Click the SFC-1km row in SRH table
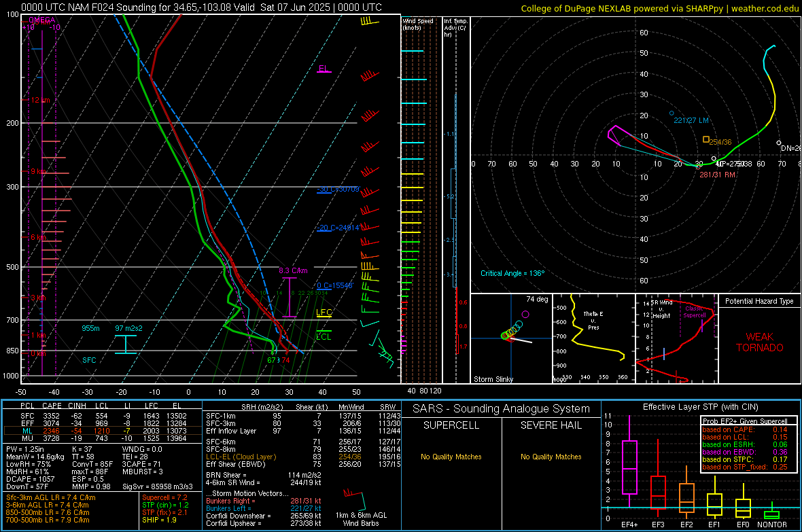The height and width of the screenshot is (532, 802). click(x=303, y=416)
